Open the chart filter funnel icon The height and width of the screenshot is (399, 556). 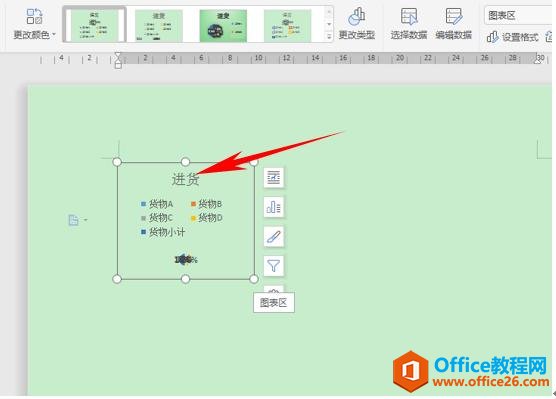pyautogui.click(x=274, y=266)
